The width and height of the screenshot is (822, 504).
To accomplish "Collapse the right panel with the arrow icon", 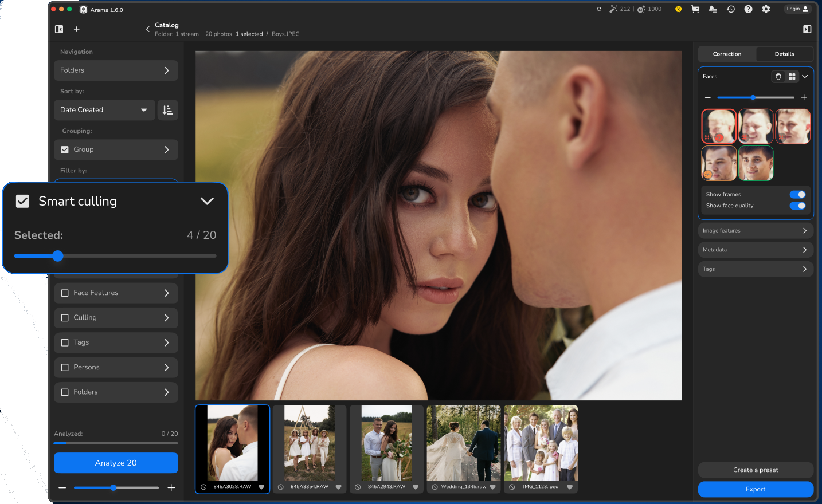I will click(x=807, y=29).
